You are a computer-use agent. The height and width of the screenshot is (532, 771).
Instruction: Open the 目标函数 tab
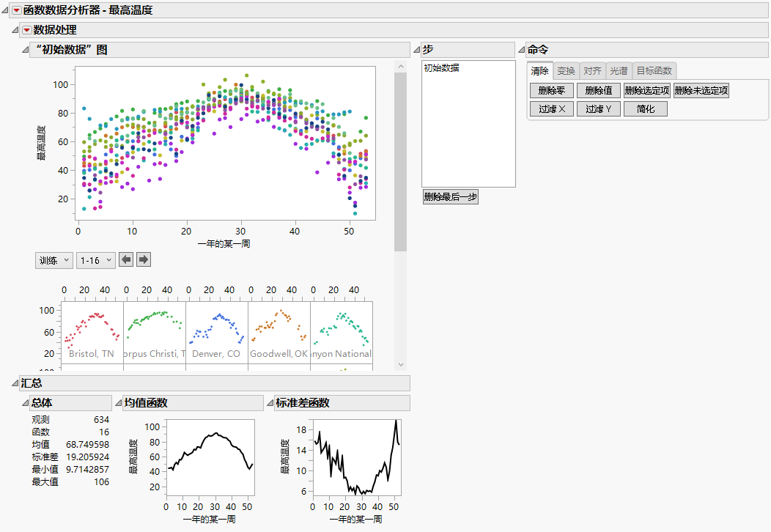click(x=653, y=70)
